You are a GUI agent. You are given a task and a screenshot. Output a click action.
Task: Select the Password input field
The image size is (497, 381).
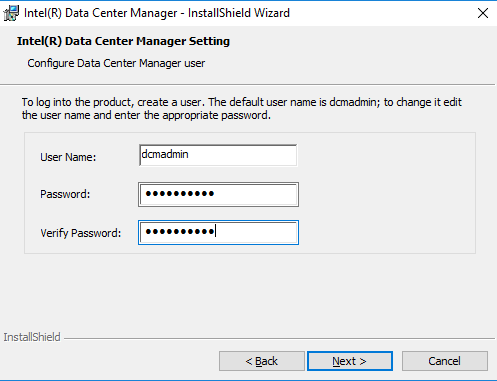click(x=218, y=194)
